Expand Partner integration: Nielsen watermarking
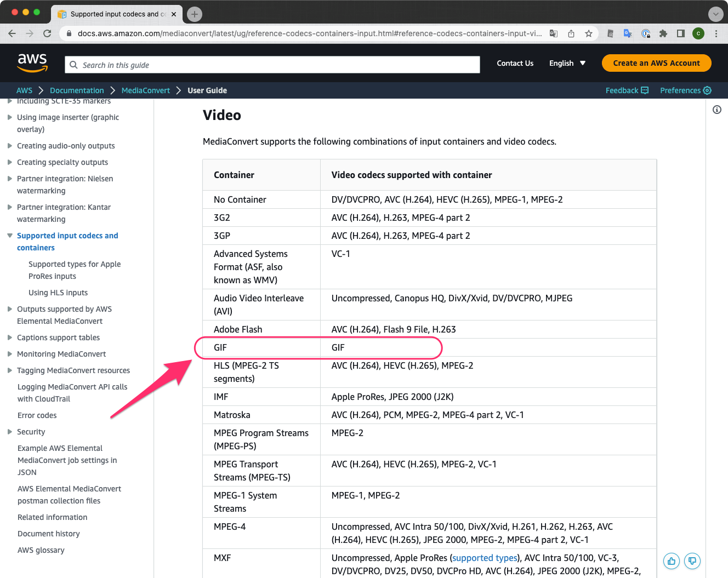 tap(10, 179)
